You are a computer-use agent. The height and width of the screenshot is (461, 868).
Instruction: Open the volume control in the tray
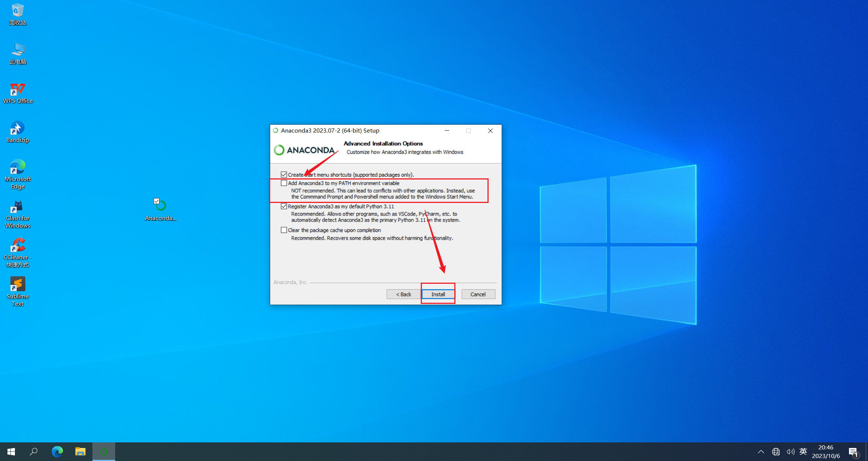(x=790, y=452)
